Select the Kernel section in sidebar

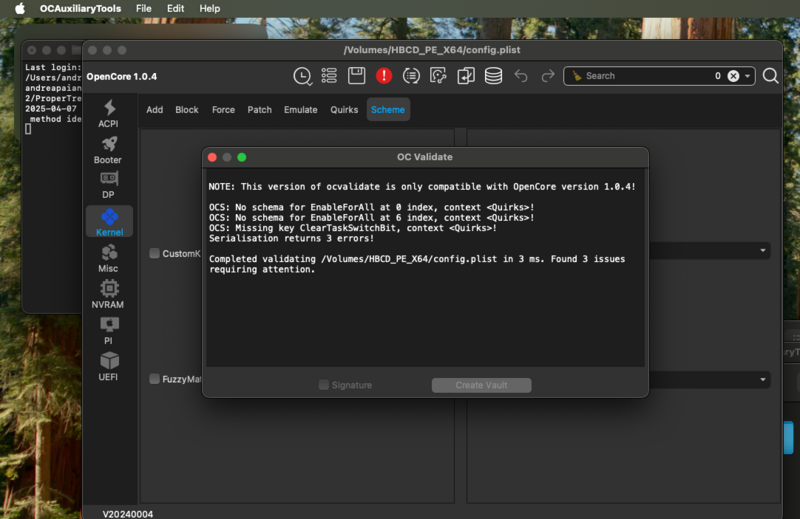point(109,221)
